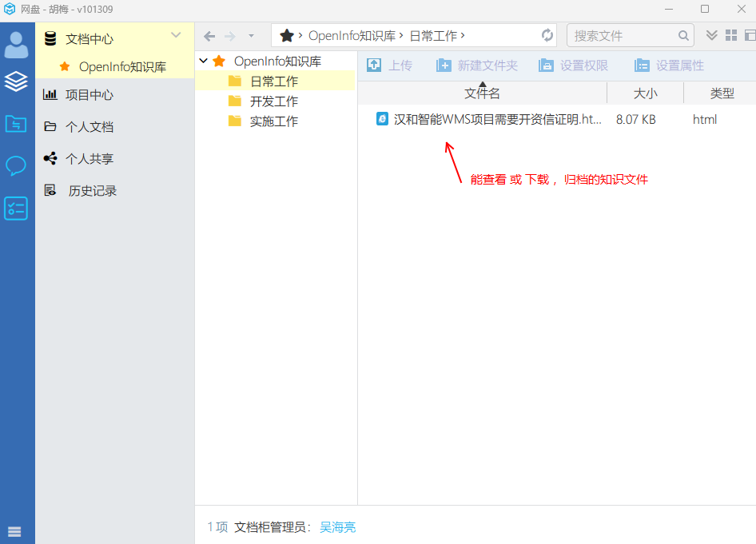This screenshot has width=756, height=544.
Task: Open 项目中心 in the side menu
Action: (89, 95)
